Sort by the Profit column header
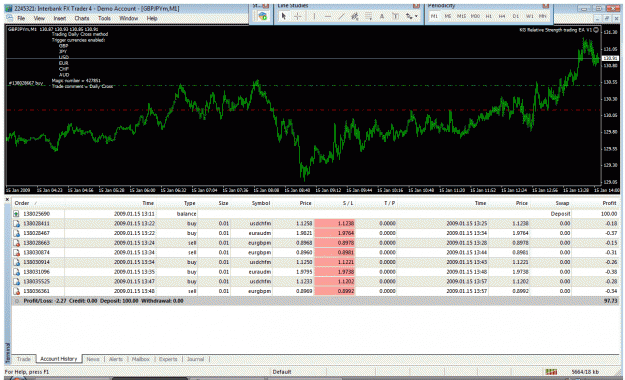The height and width of the screenshot is (380, 625). (x=609, y=203)
